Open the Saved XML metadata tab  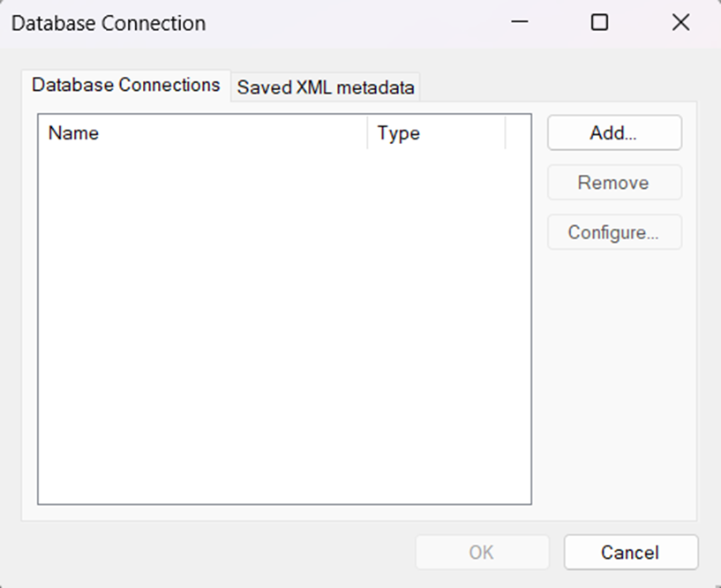point(326,87)
